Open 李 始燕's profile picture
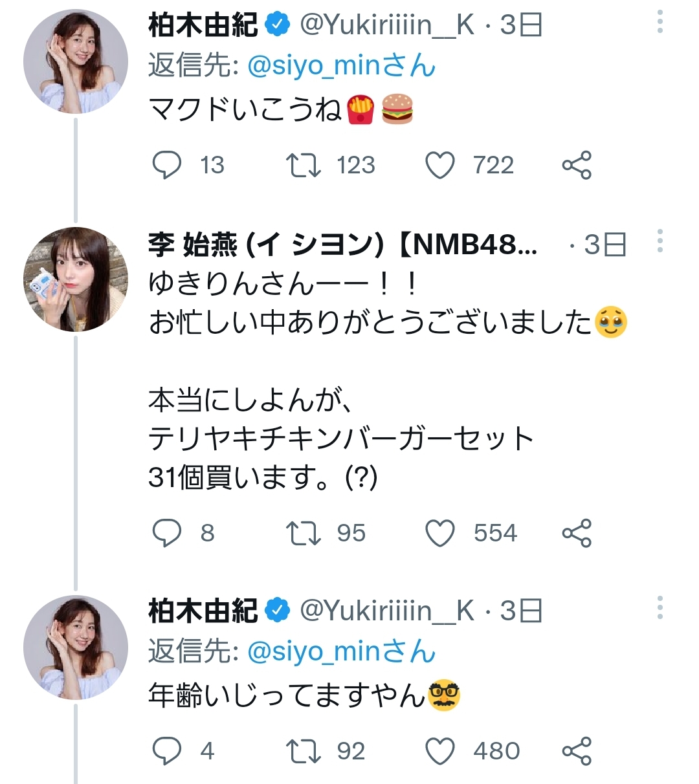Viewport: 699px width, 784px height. [76, 279]
